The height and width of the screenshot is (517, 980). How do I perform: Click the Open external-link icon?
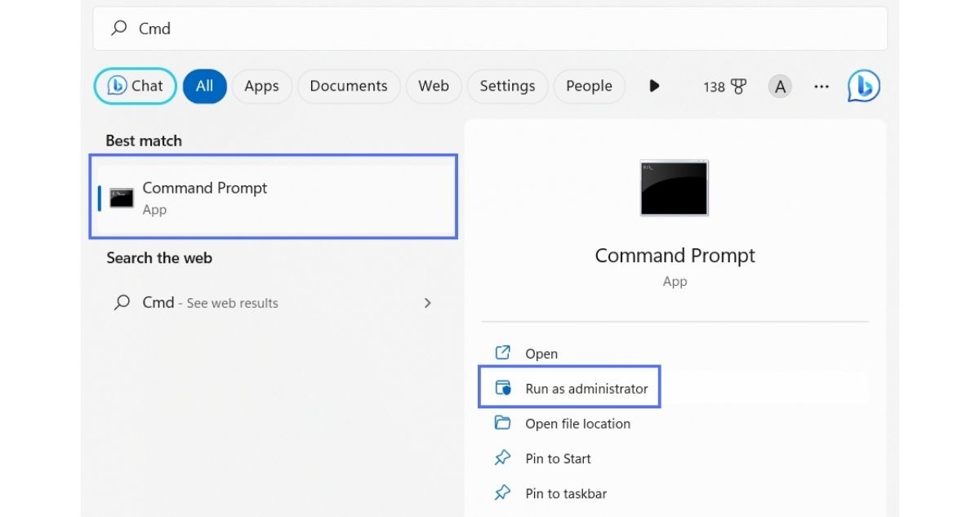click(x=503, y=353)
